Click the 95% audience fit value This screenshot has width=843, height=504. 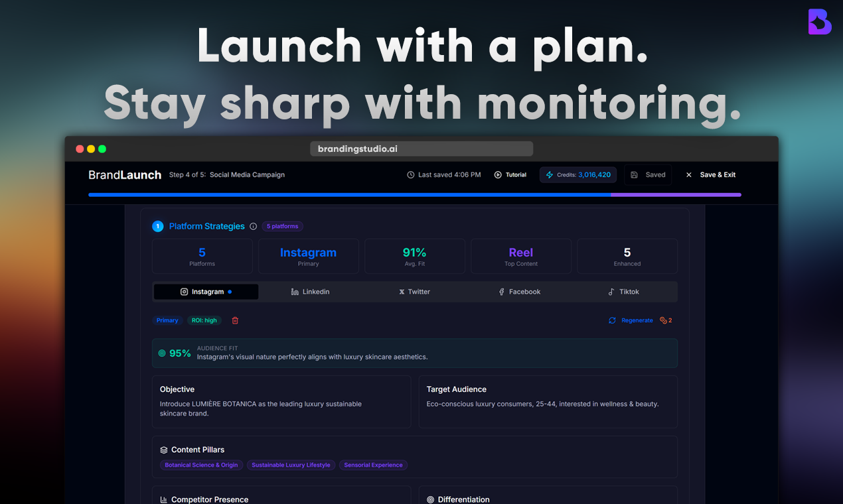click(x=180, y=353)
